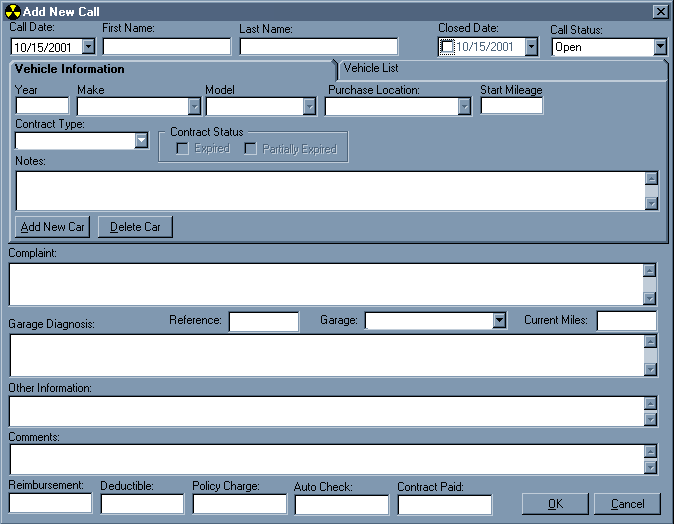Open the Purchase Location dropdown
Screen dimensions: 674x524
(x=464, y=106)
